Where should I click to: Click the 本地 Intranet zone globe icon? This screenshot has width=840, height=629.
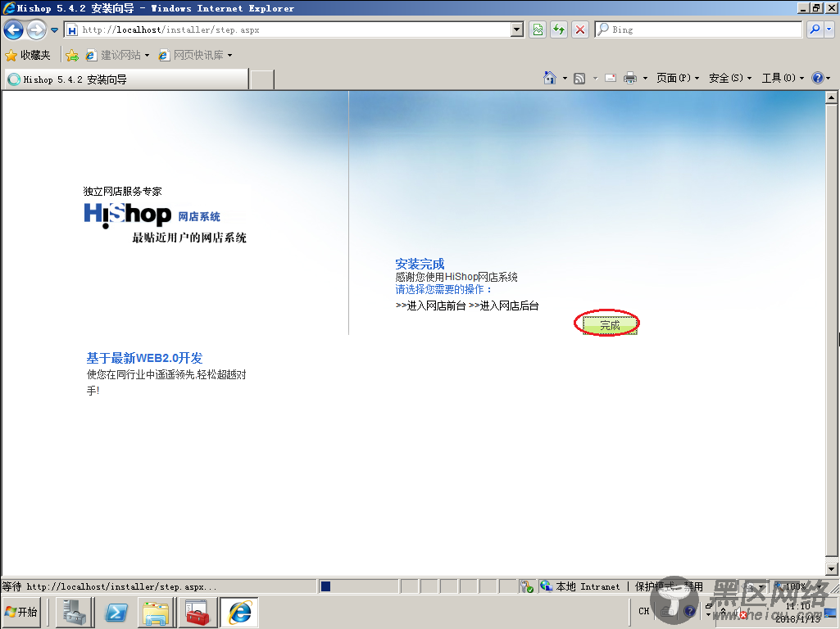tap(546, 586)
